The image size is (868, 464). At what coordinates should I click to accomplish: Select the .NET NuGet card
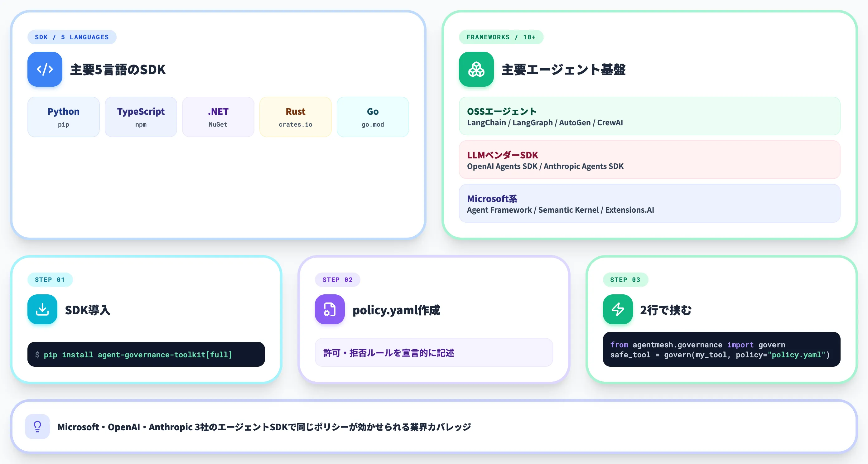click(x=218, y=117)
